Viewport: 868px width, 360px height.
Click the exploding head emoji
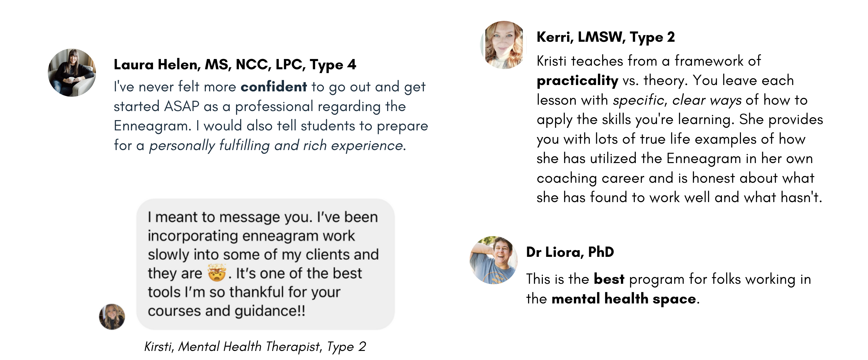click(216, 273)
